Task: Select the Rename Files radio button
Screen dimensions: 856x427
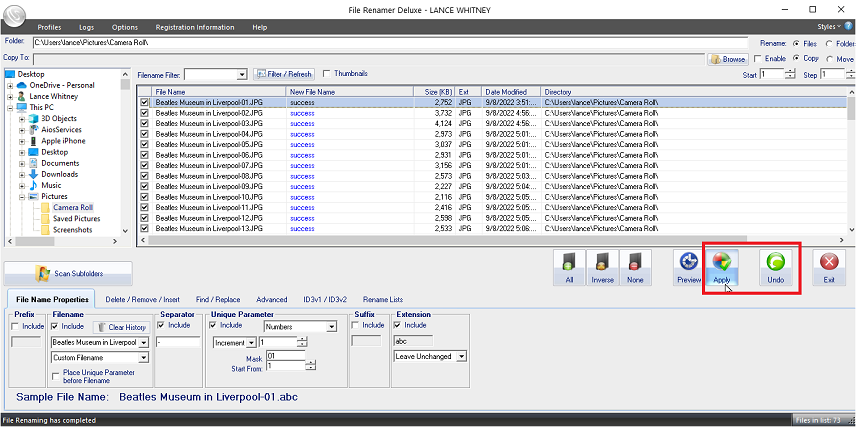Action: pos(796,43)
